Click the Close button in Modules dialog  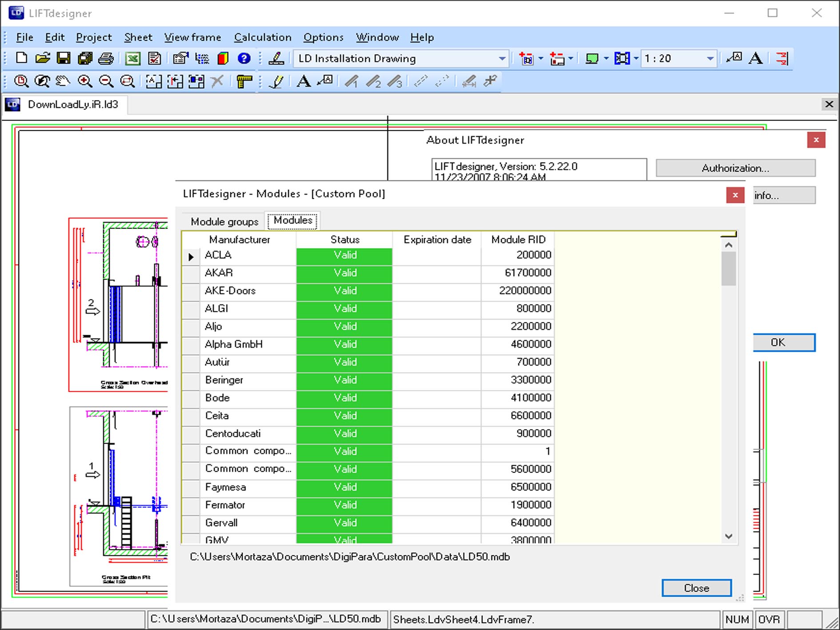[696, 588]
